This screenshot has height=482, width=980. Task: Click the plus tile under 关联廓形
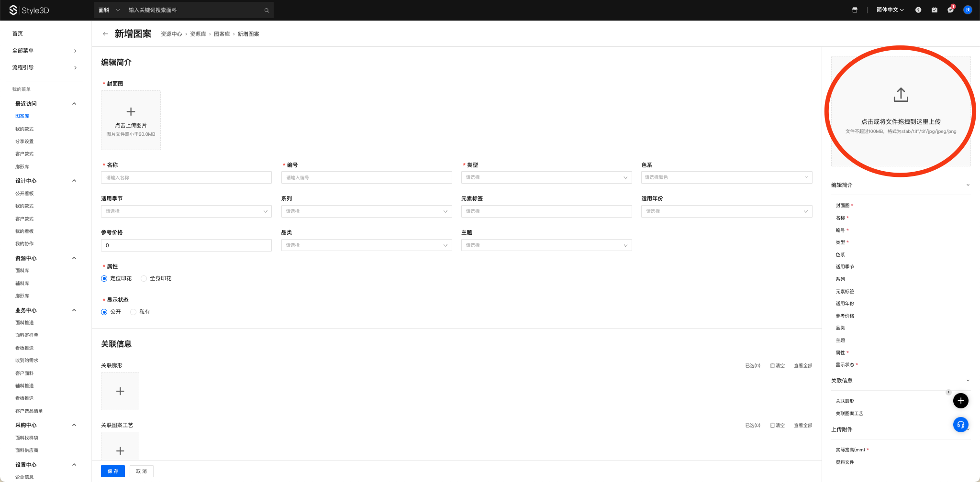click(x=120, y=391)
